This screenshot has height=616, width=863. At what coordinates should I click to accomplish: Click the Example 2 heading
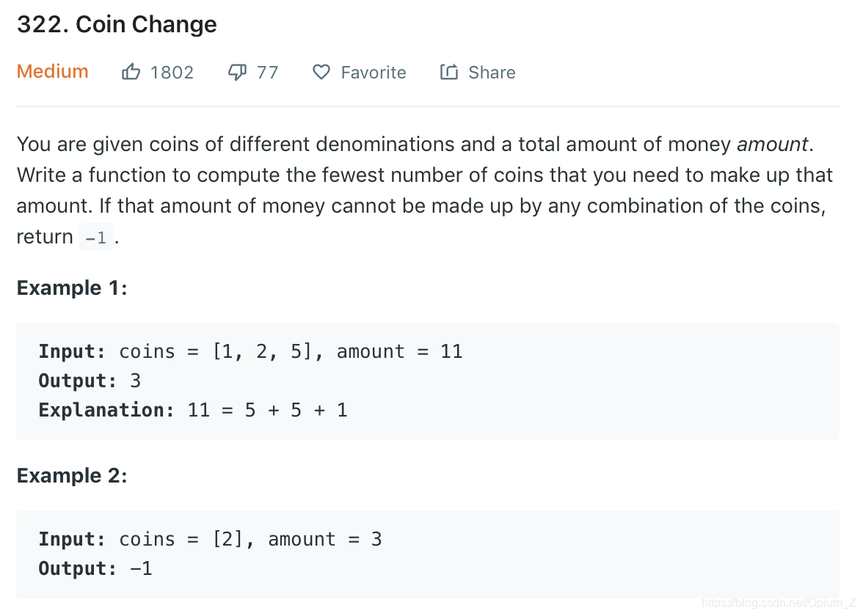point(72,475)
